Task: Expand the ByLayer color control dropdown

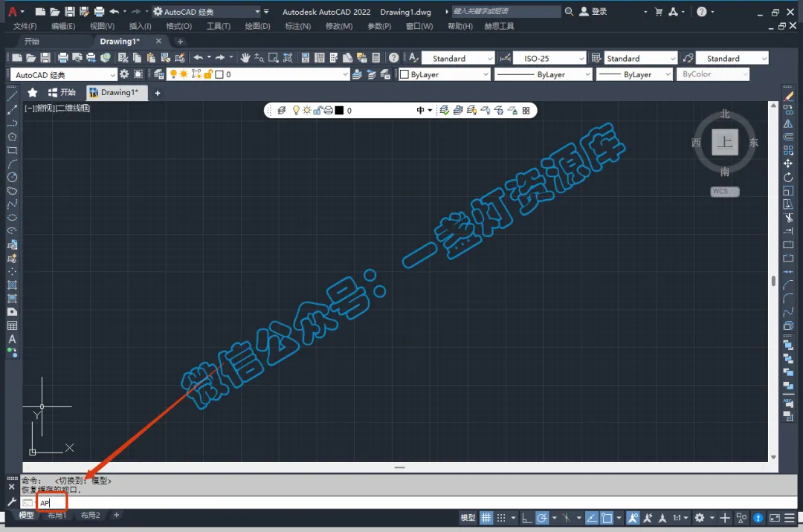Action: pos(486,75)
